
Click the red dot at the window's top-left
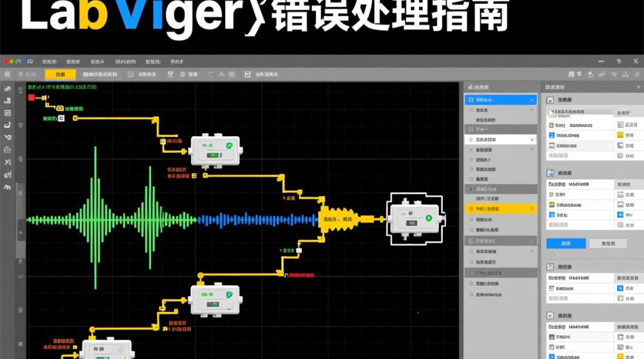point(6,61)
